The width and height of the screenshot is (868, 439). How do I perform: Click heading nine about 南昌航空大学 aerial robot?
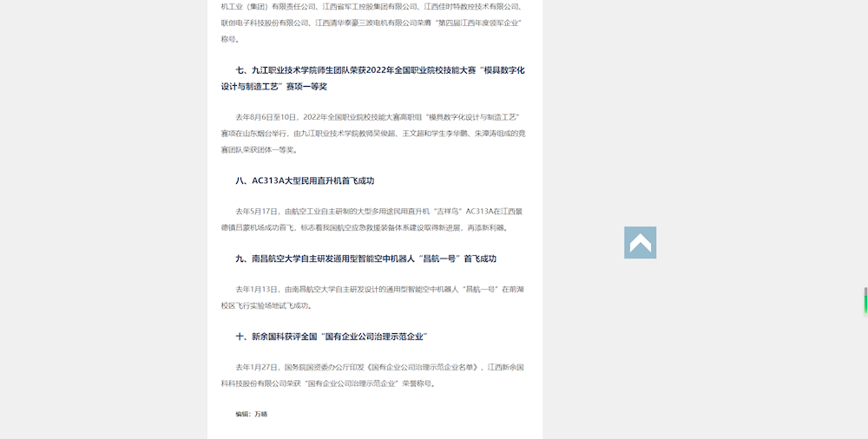[365, 259]
